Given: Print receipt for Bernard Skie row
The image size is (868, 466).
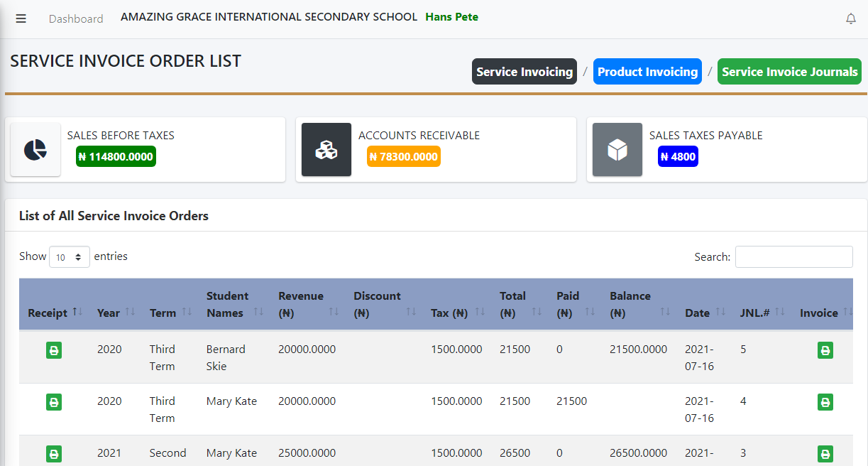Looking at the screenshot, I should pos(54,350).
